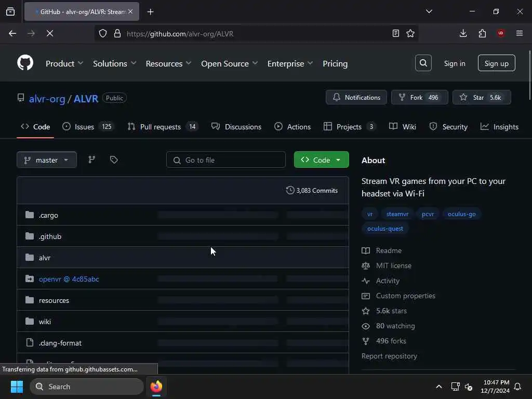The width and height of the screenshot is (532, 399).
Task: Click the Sign in link
Action: (x=454, y=63)
